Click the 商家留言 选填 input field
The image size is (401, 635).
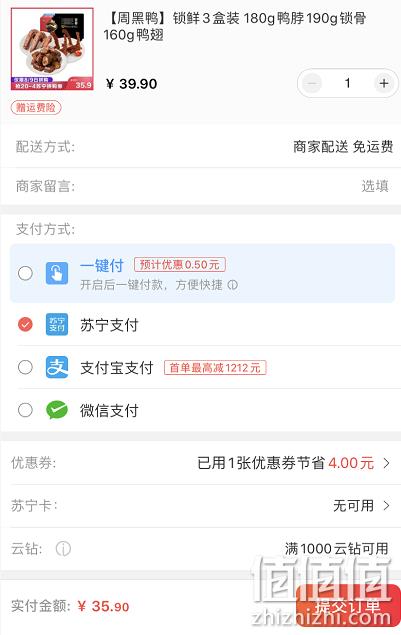(x=200, y=186)
